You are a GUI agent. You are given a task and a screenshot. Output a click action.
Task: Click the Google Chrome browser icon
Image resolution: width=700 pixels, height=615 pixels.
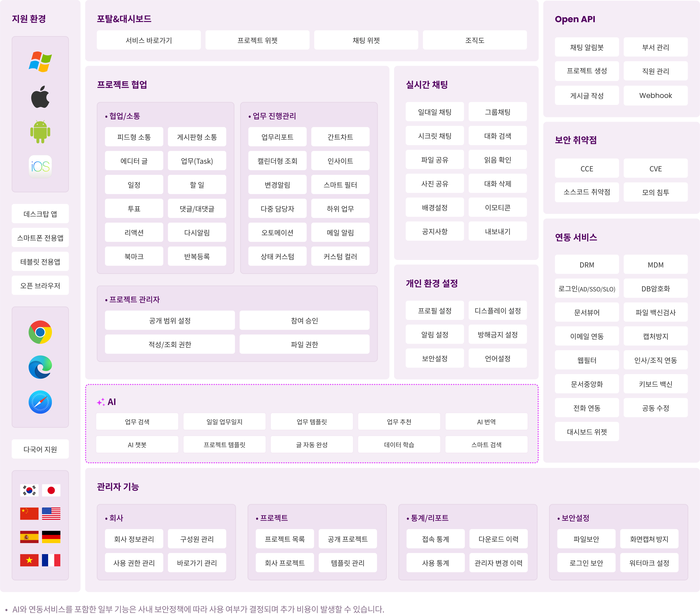pyautogui.click(x=40, y=332)
